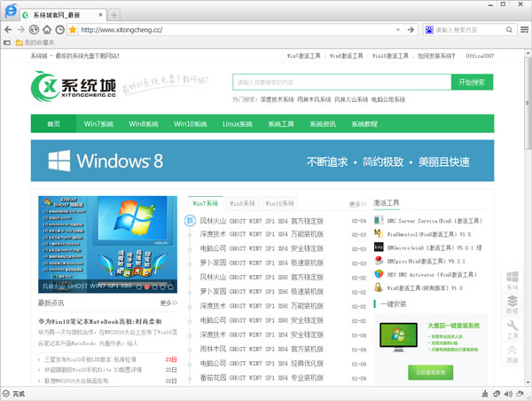Click hot search link 深度技术系统

pyautogui.click(x=277, y=99)
